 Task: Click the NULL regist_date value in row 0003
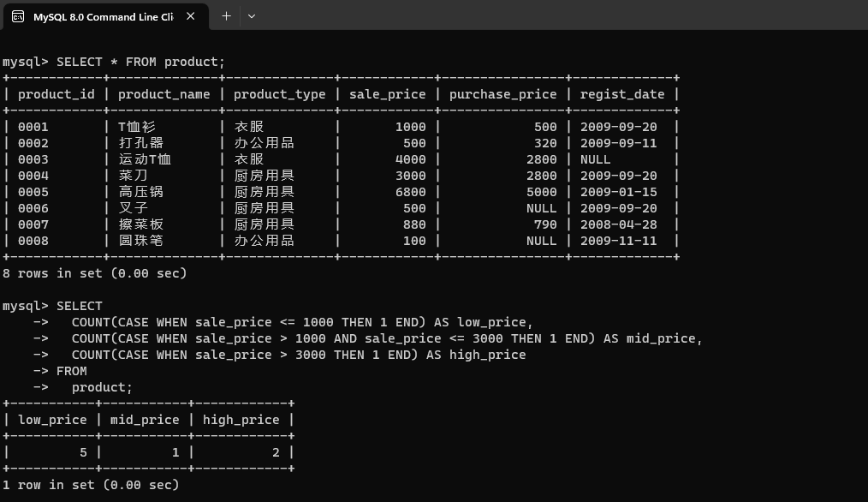click(x=595, y=159)
